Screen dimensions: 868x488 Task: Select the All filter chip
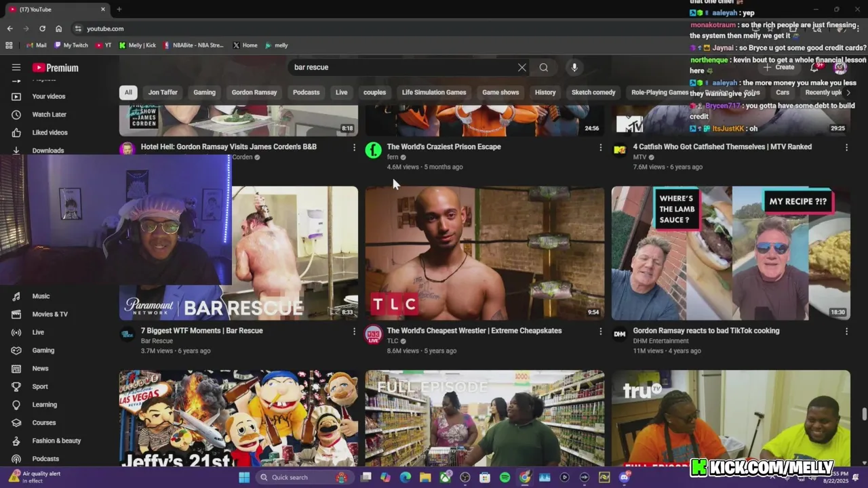click(128, 92)
